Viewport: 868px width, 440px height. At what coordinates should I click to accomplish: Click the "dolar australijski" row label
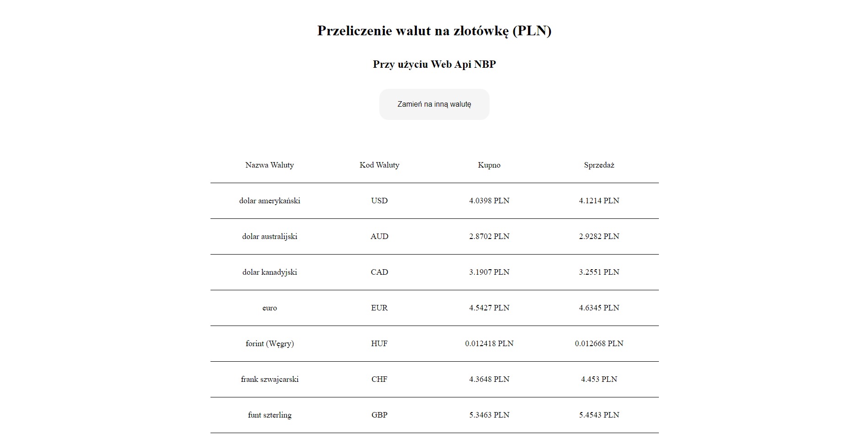[270, 236]
